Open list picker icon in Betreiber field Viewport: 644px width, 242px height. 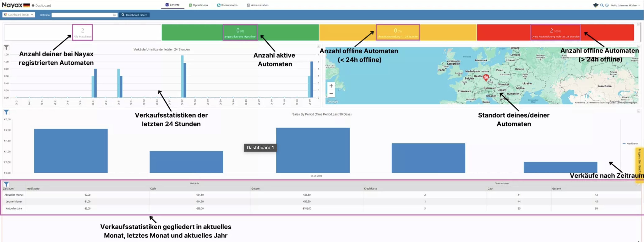115,15
